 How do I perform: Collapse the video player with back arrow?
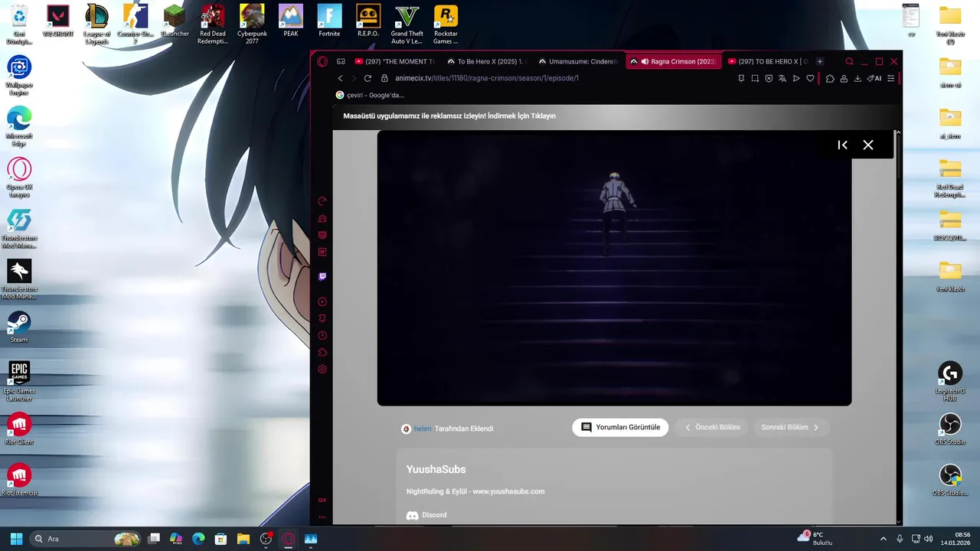coord(842,145)
